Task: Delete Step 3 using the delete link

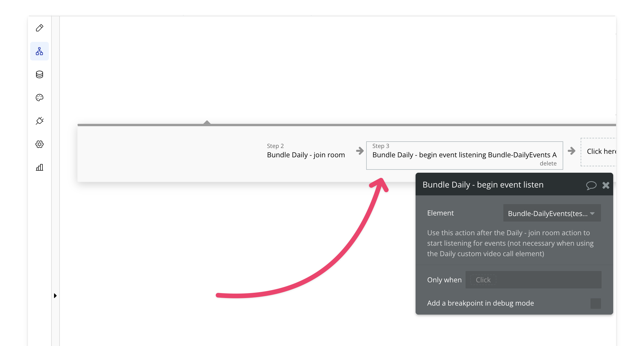Action: point(548,163)
